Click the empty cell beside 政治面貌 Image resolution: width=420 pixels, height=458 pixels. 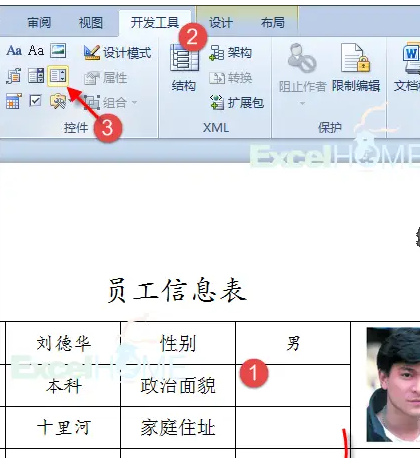(x=293, y=385)
